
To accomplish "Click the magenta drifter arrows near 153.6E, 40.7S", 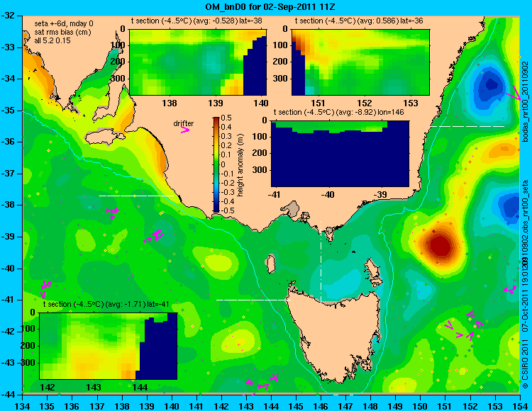I will point(510,289).
